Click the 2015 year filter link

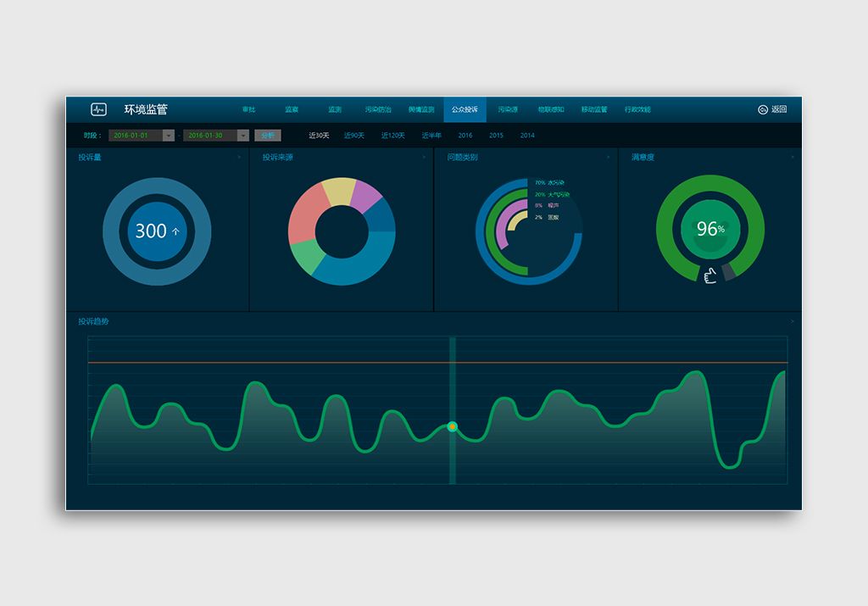point(496,136)
